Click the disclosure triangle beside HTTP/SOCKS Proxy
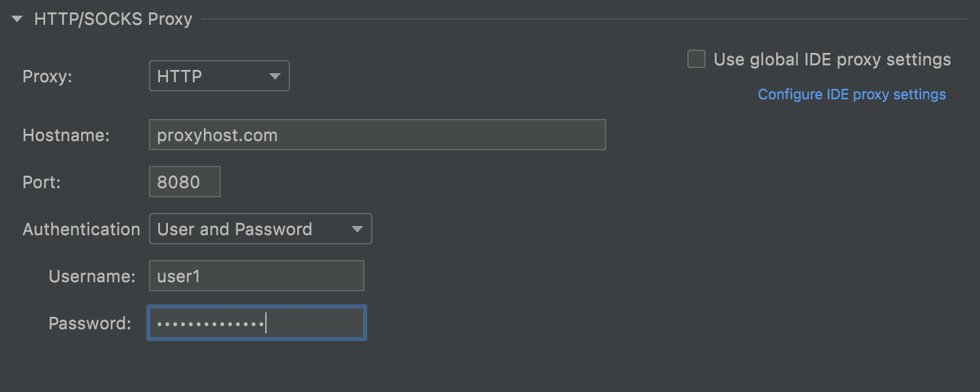This screenshot has width=980, height=392. [x=16, y=18]
